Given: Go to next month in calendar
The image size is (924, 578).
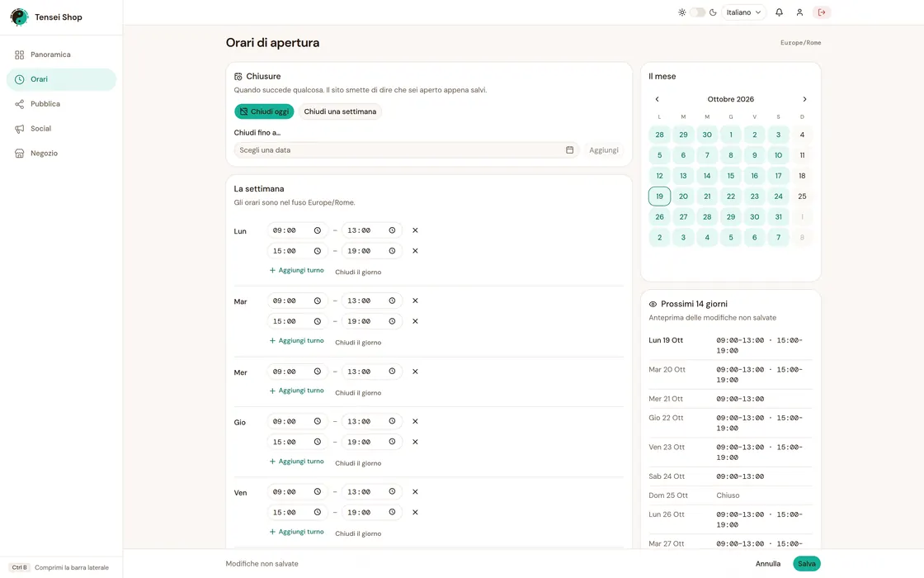Looking at the screenshot, I should [804, 99].
